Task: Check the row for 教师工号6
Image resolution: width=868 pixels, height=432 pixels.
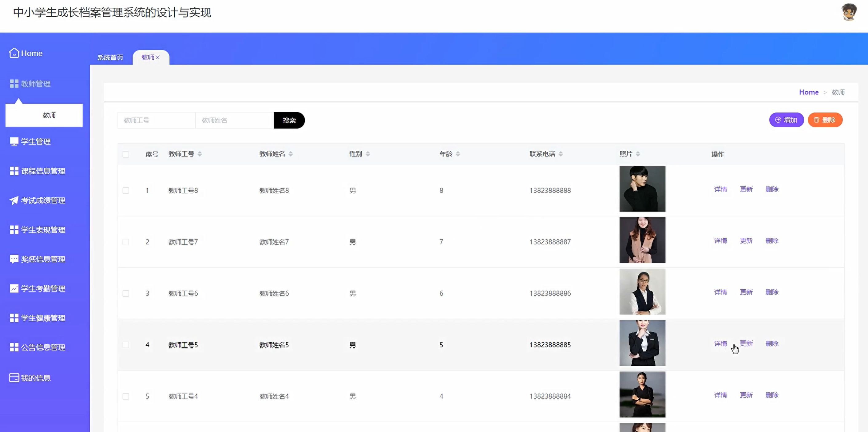Action: [126, 294]
